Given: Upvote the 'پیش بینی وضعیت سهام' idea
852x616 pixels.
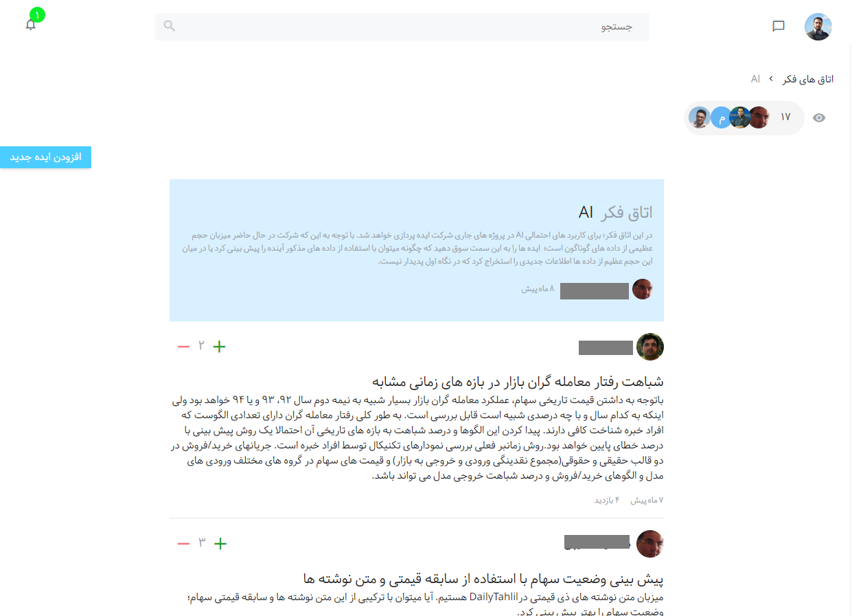Looking at the screenshot, I should click(220, 543).
